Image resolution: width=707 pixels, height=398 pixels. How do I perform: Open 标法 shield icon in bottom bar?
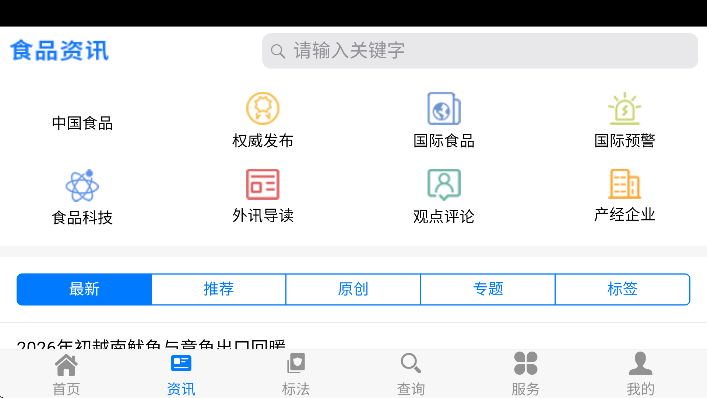click(x=296, y=363)
